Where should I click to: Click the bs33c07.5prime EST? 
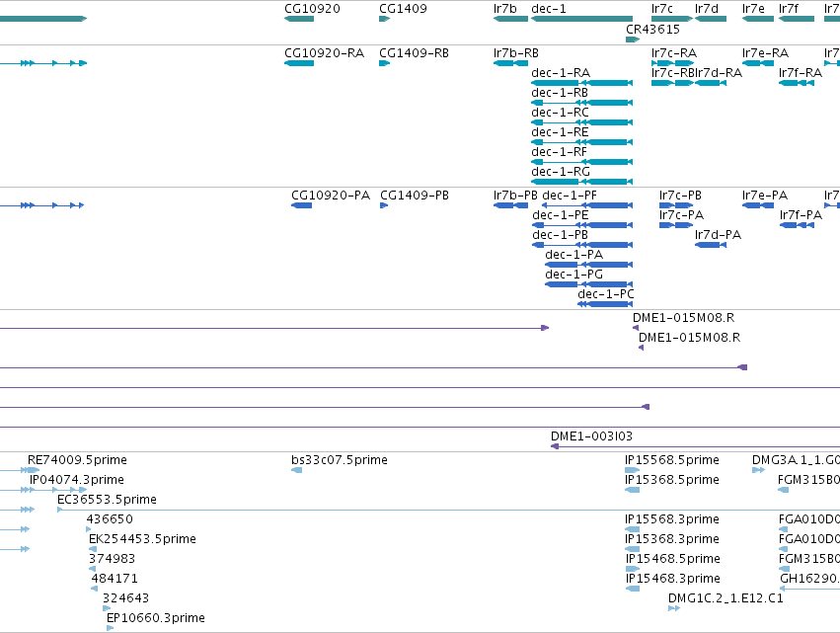click(x=297, y=470)
